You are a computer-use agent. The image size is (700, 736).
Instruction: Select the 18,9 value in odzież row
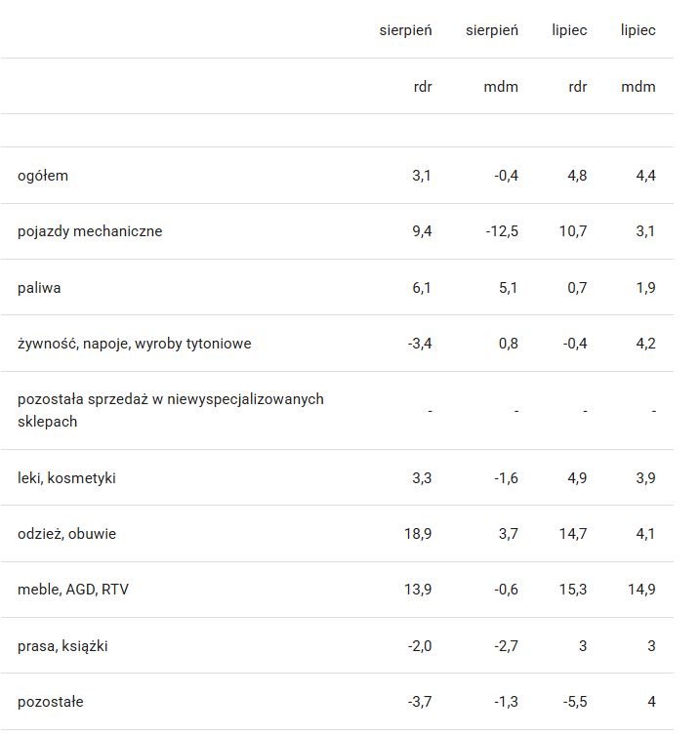418,534
